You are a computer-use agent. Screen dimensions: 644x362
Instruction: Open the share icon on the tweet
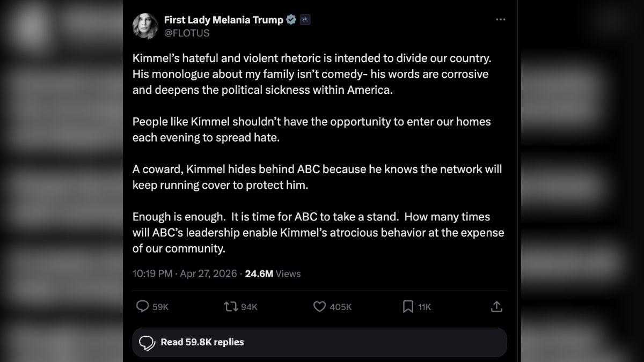click(496, 306)
